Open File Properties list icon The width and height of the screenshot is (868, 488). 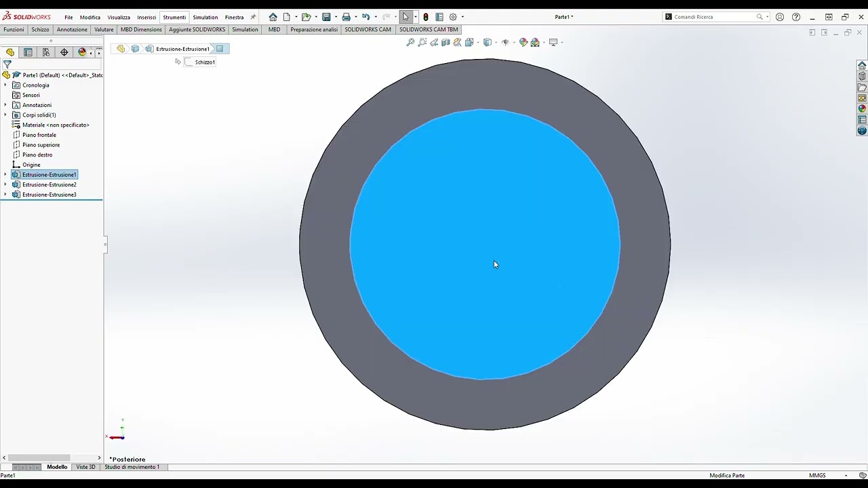tap(439, 17)
